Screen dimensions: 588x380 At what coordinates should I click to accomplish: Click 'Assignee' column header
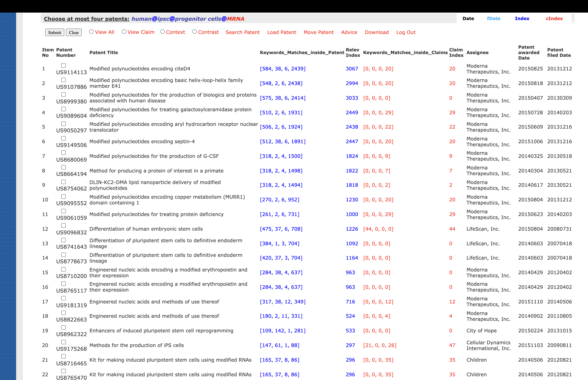tap(477, 53)
